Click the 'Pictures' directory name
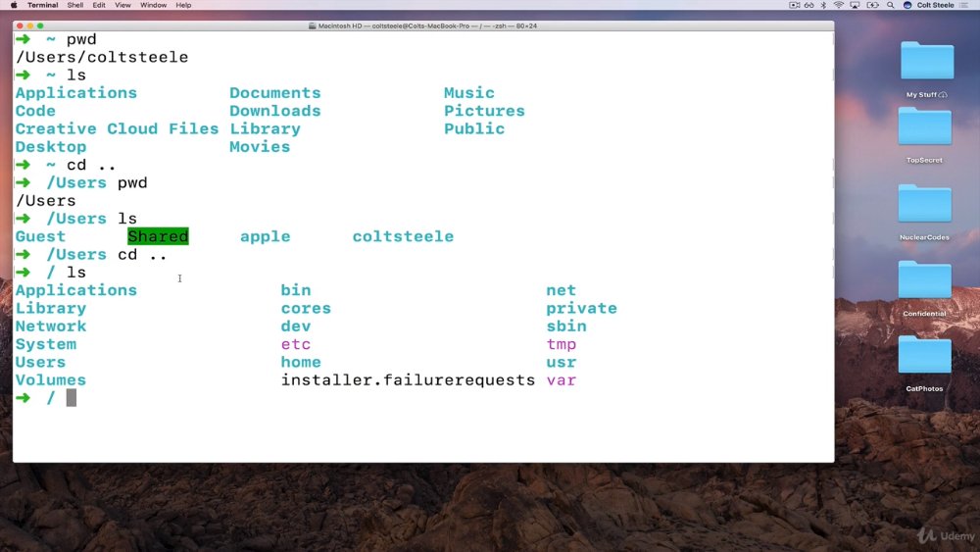Screen dimensions: 980x552 click(485, 111)
